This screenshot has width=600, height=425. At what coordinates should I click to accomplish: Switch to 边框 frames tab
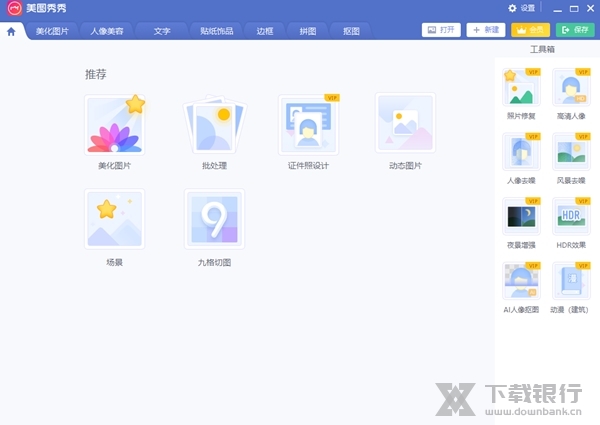tap(265, 31)
